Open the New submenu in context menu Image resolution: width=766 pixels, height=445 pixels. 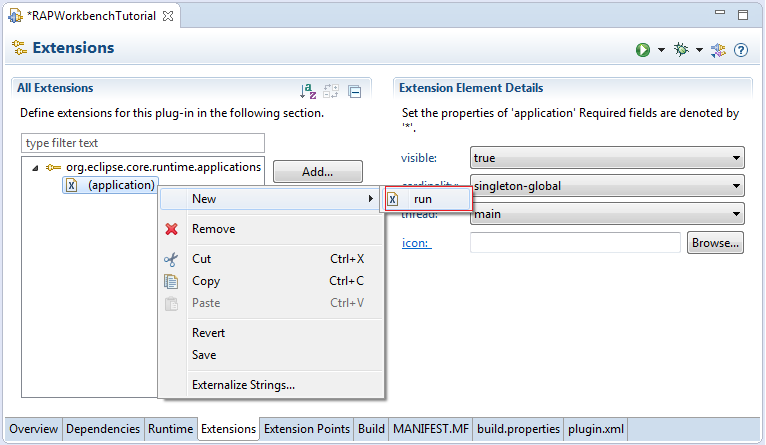click(270, 199)
